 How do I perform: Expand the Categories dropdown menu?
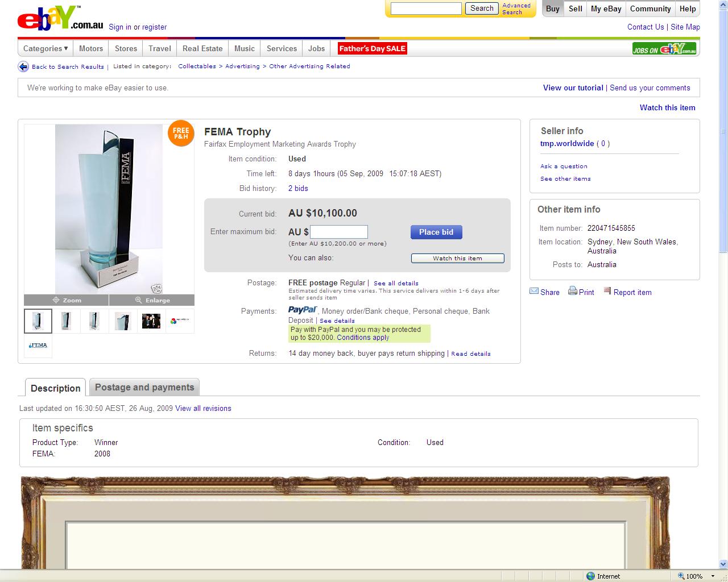45,48
